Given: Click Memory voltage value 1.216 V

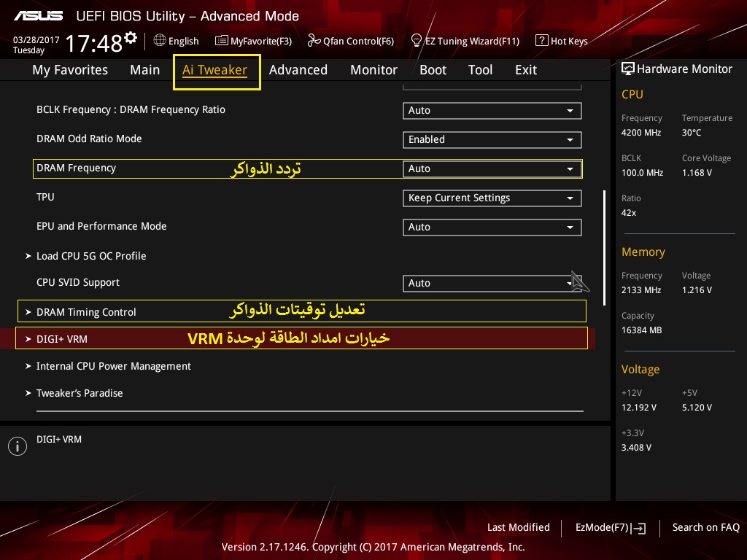Looking at the screenshot, I should 697,290.
